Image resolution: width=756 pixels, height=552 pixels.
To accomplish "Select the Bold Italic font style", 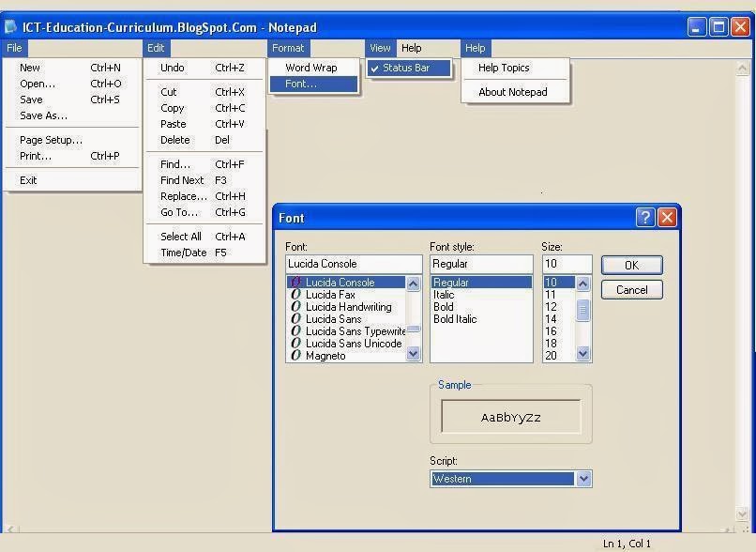I will click(456, 318).
